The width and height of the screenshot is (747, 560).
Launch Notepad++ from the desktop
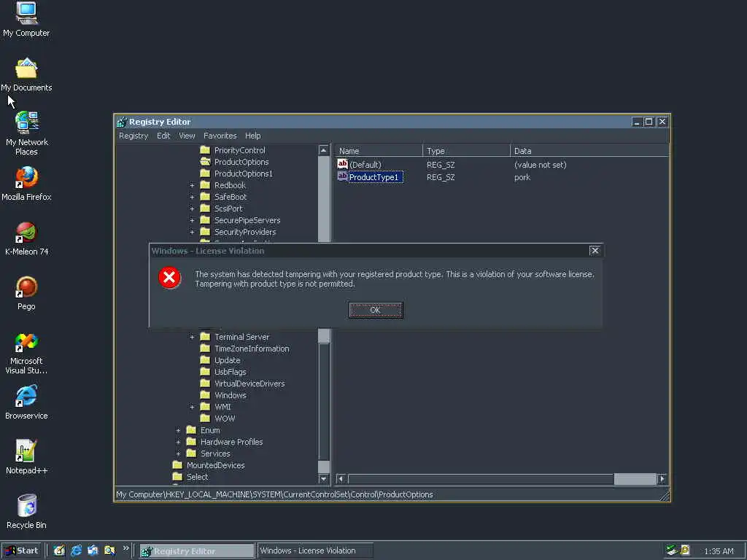26,456
